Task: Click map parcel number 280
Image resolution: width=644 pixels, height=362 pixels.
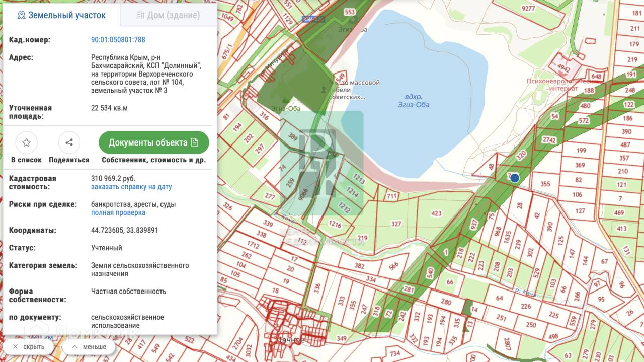Action: click(x=446, y=302)
